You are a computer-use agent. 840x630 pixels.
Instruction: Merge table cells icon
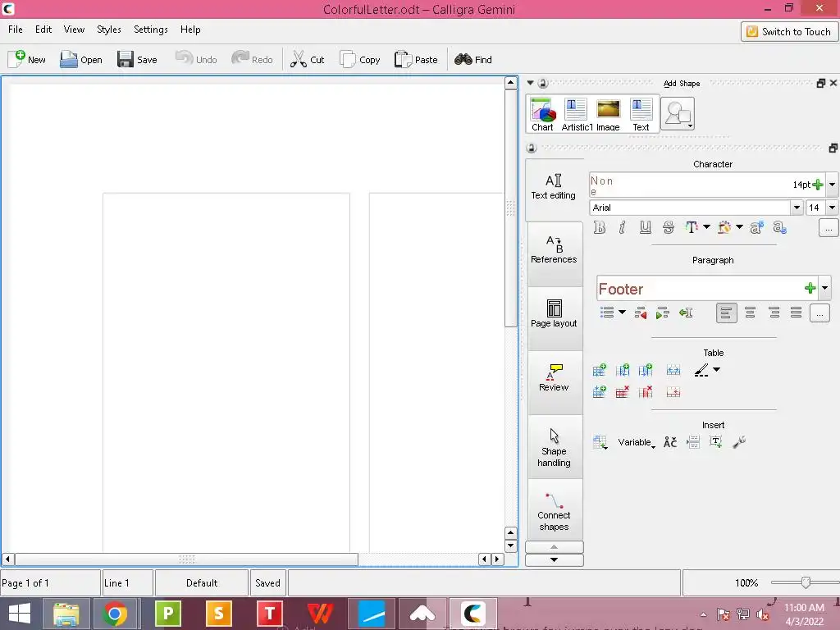[x=673, y=370]
